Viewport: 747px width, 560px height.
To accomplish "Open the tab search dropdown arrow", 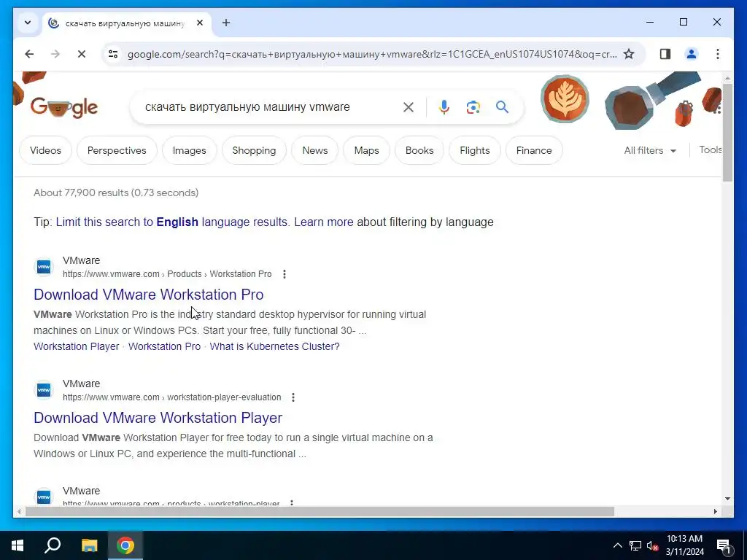I will pos(28,23).
